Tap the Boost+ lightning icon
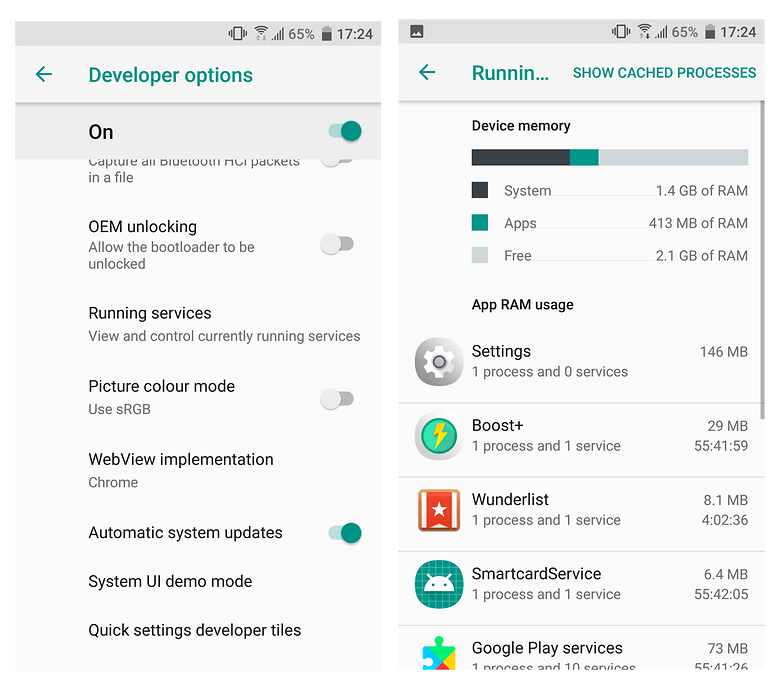782x681 pixels. [x=439, y=436]
